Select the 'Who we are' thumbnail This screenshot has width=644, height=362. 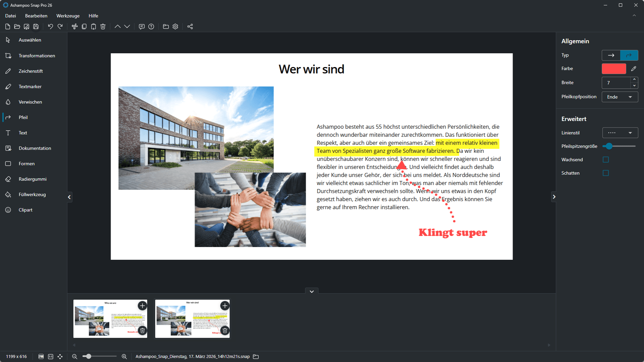click(x=110, y=318)
